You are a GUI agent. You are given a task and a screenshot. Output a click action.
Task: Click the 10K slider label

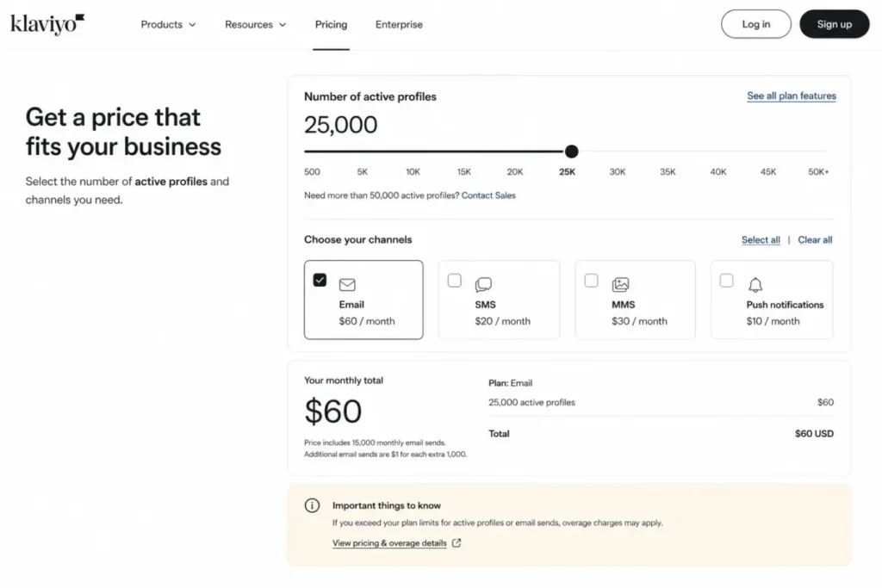[413, 171]
